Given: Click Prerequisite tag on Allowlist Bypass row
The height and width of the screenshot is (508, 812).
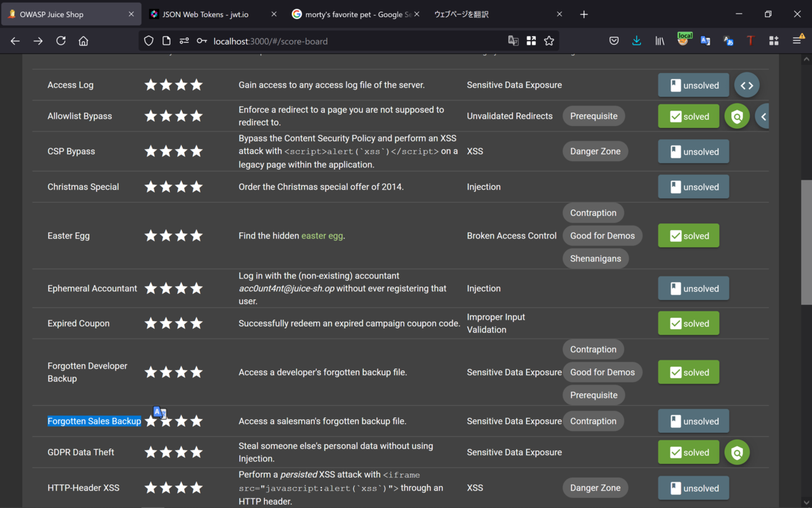Looking at the screenshot, I should pos(593,116).
